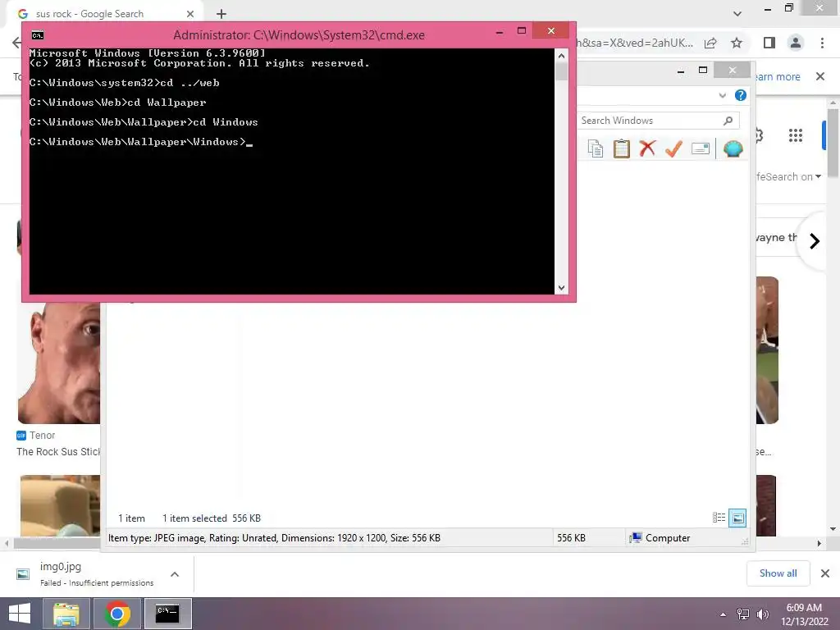Click the red X Delete icon in Explorer
The height and width of the screenshot is (630, 840).
(647, 148)
